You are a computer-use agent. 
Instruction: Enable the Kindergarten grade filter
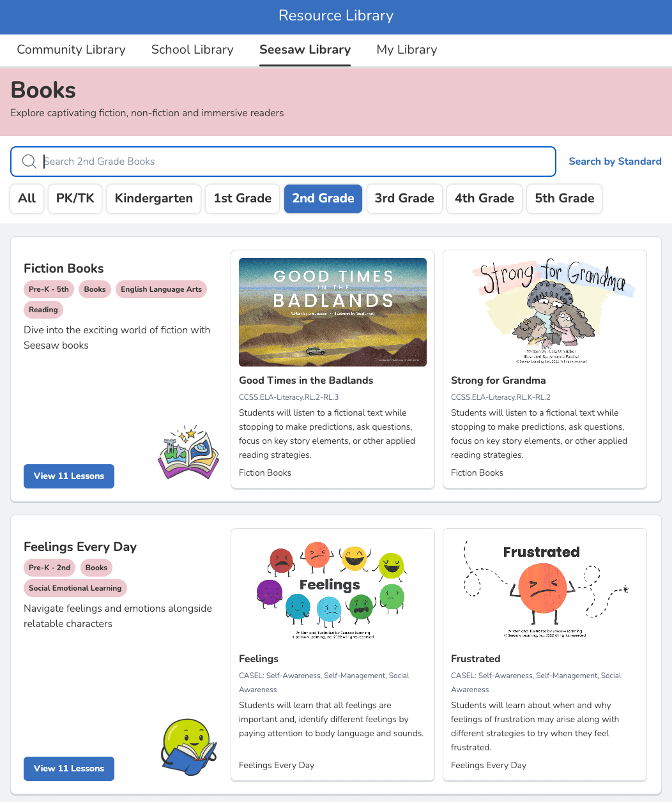pyautogui.click(x=153, y=199)
